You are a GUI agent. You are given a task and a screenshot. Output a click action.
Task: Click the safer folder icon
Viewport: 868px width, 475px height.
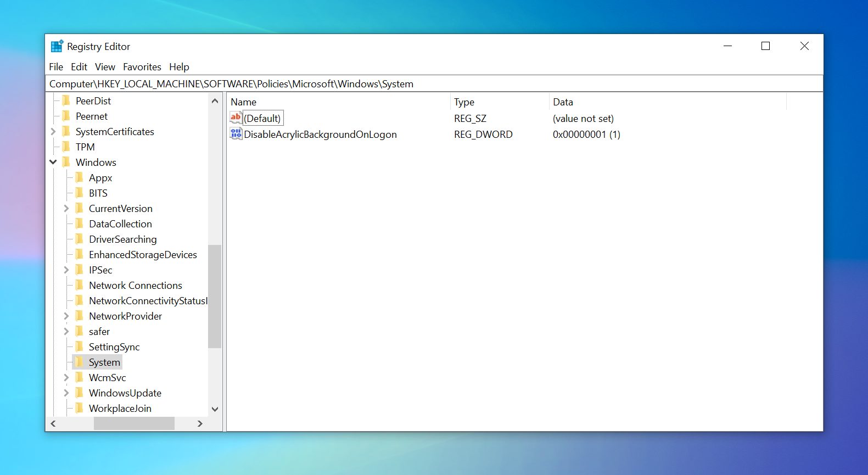(80, 331)
